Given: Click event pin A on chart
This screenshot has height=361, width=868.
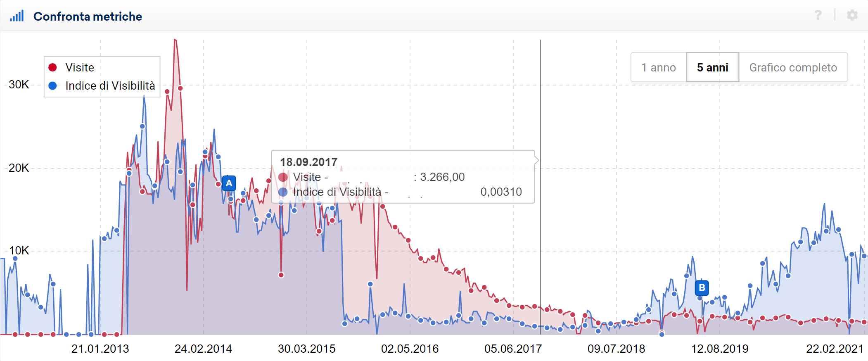Looking at the screenshot, I should click(x=229, y=183).
